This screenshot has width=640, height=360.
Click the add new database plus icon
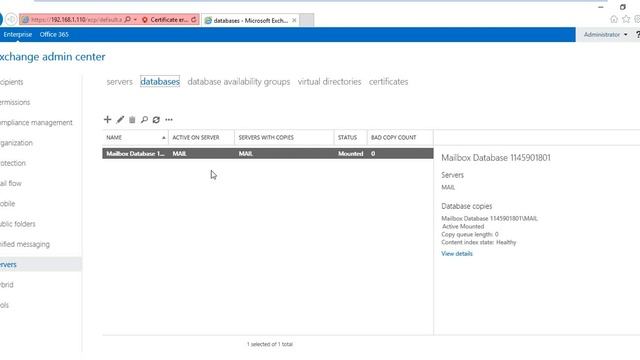pyautogui.click(x=107, y=119)
